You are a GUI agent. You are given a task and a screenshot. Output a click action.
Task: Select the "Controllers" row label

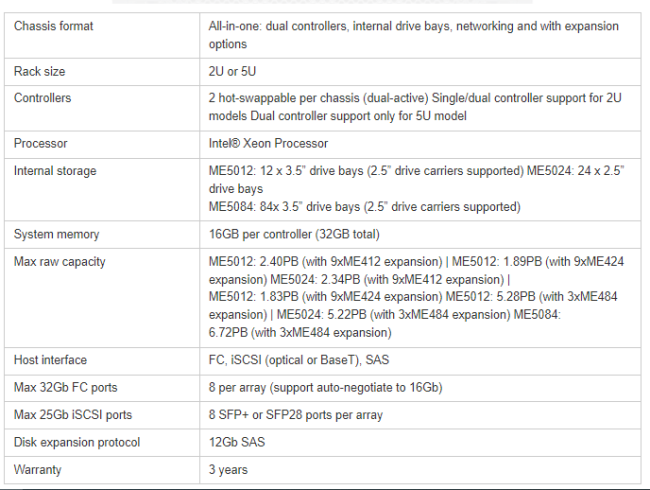(x=43, y=99)
